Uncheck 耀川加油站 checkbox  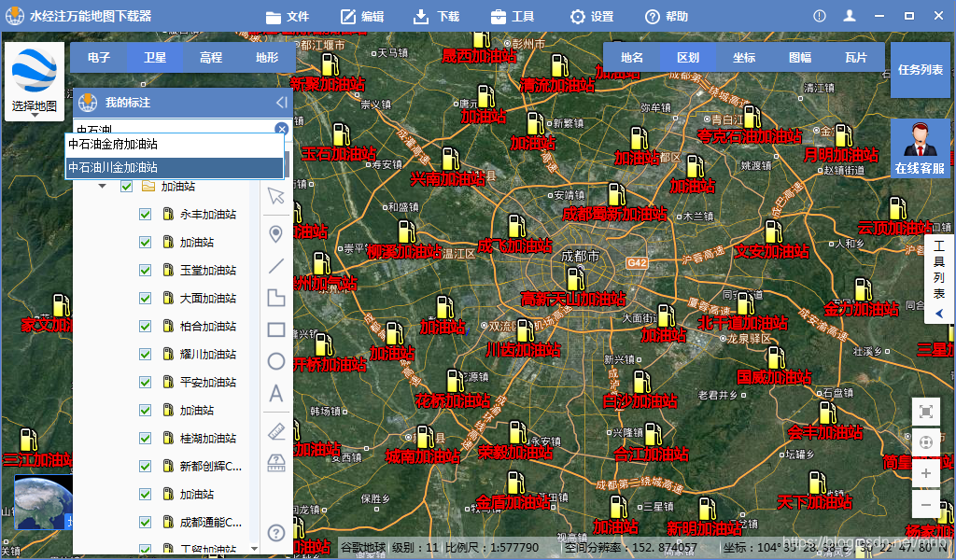click(x=145, y=355)
